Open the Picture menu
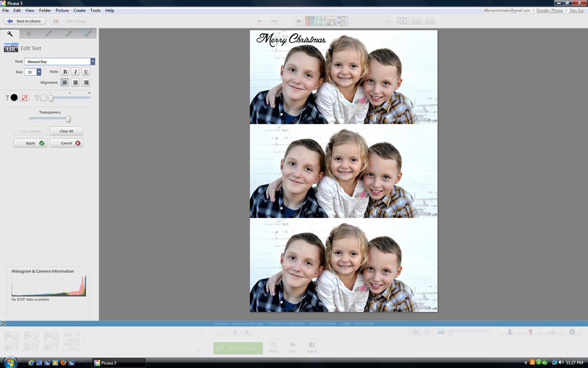This screenshot has width=588, height=368. (x=62, y=10)
